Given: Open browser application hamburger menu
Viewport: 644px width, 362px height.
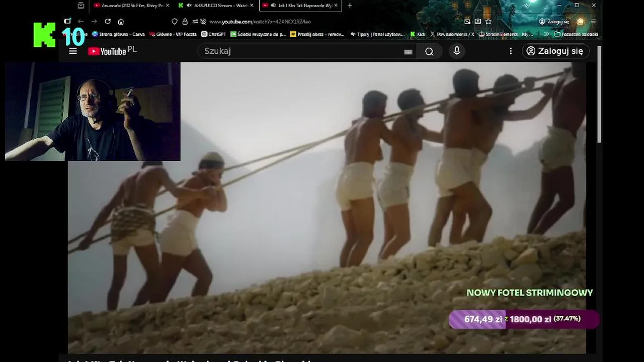Looking at the screenshot, I should click(593, 22).
